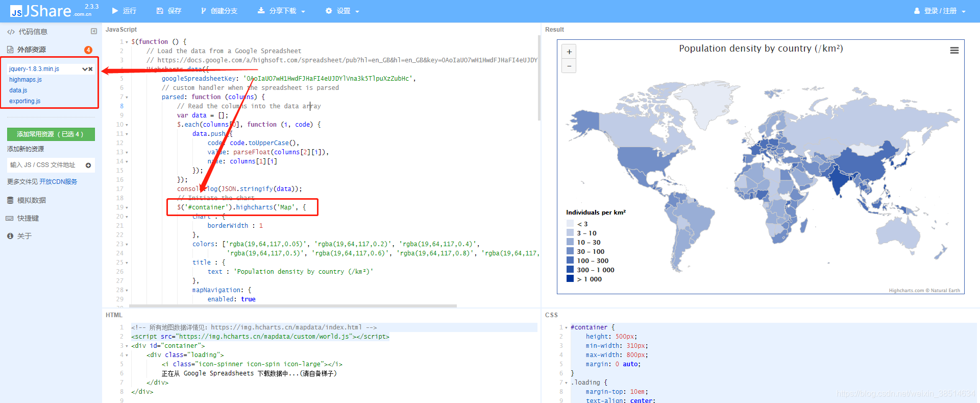Image resolution: width=980 pixels, height=403 pixels.
Task: Open the 分享下载 dropdown menu
Action: coord(281,11)
